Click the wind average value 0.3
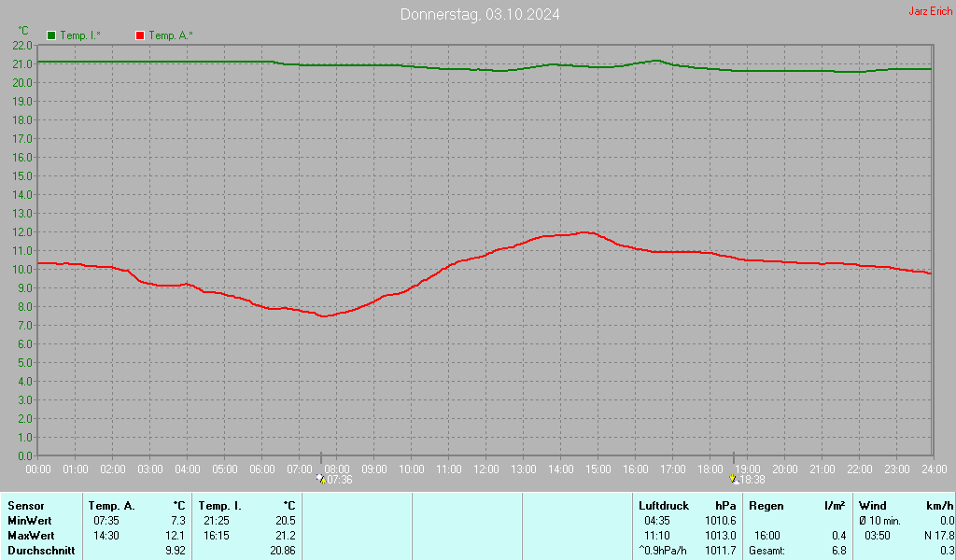 (x=948, y=551)
